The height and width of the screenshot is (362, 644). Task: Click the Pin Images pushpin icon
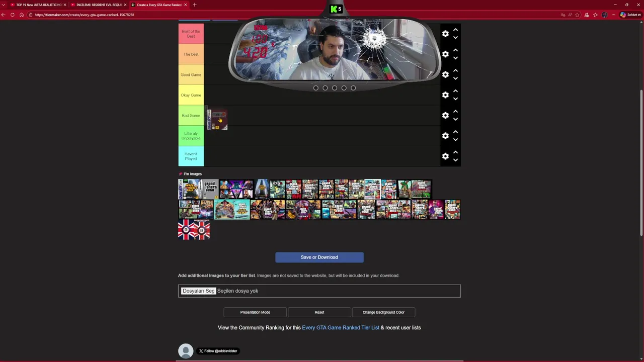click(180, 174)
